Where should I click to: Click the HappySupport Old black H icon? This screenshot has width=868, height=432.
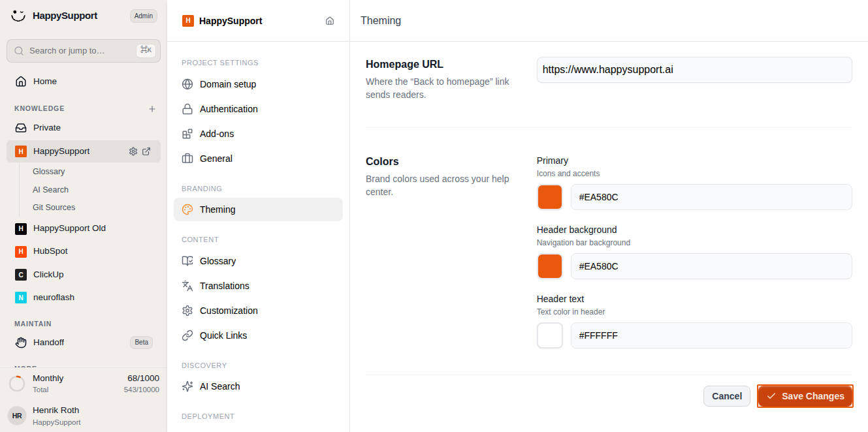point(21,228)
